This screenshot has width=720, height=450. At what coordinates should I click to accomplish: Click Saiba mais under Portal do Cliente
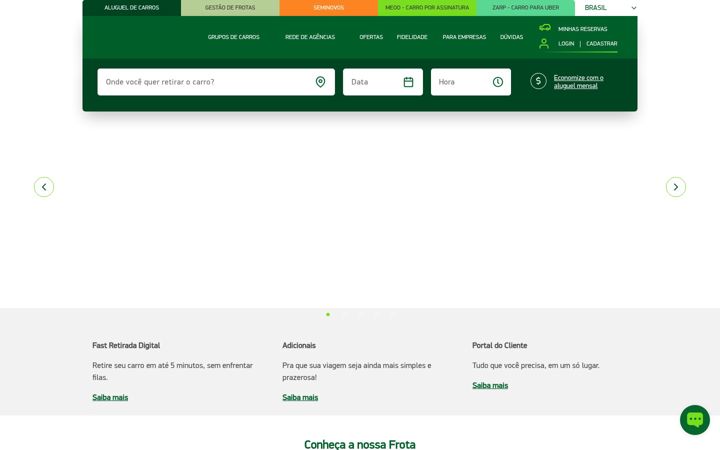[490, 386]
